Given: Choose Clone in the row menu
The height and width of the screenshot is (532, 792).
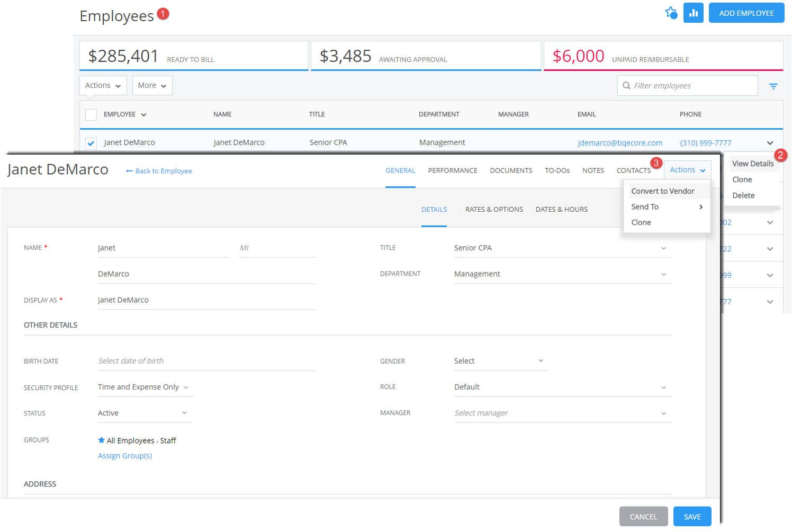Looking at the screenshot, I should (x=753, y=179).
